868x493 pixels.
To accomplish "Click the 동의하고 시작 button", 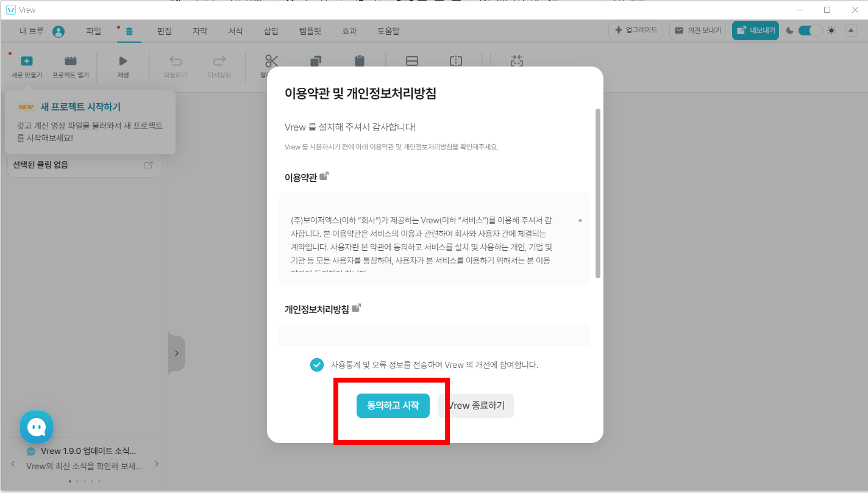I will pyautogui.click(x=393, y=406).
